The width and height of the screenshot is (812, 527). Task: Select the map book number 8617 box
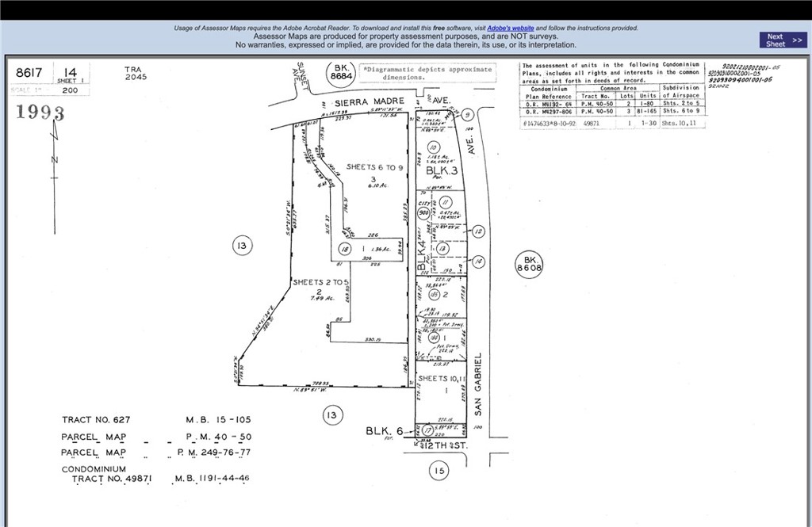(29, 72)
